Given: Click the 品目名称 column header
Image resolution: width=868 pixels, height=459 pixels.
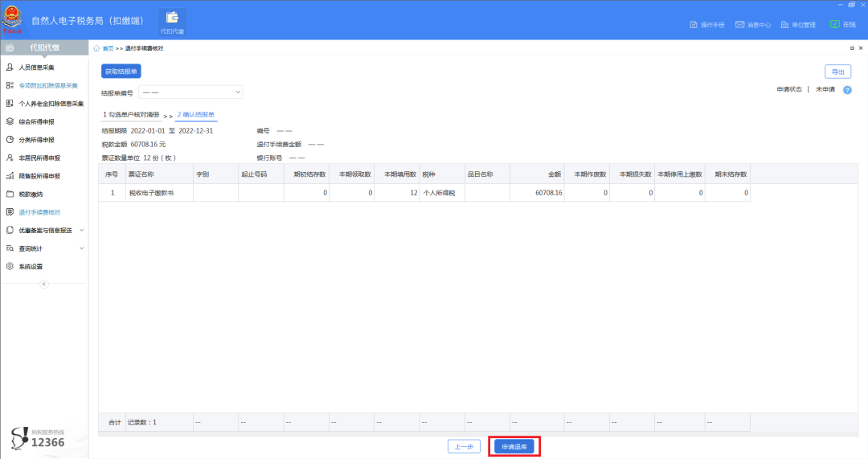Looking at the screenshot, I should tap(488, 174).
